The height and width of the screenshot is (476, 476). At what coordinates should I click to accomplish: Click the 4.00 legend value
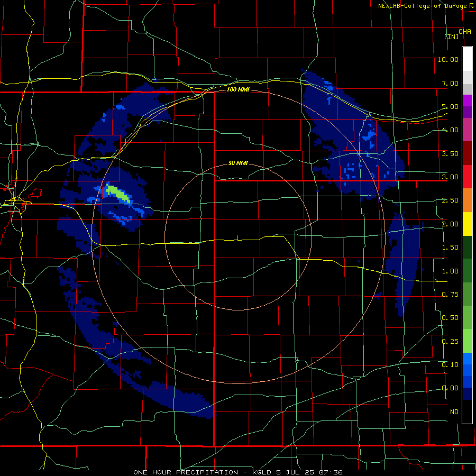pos(450,130)
